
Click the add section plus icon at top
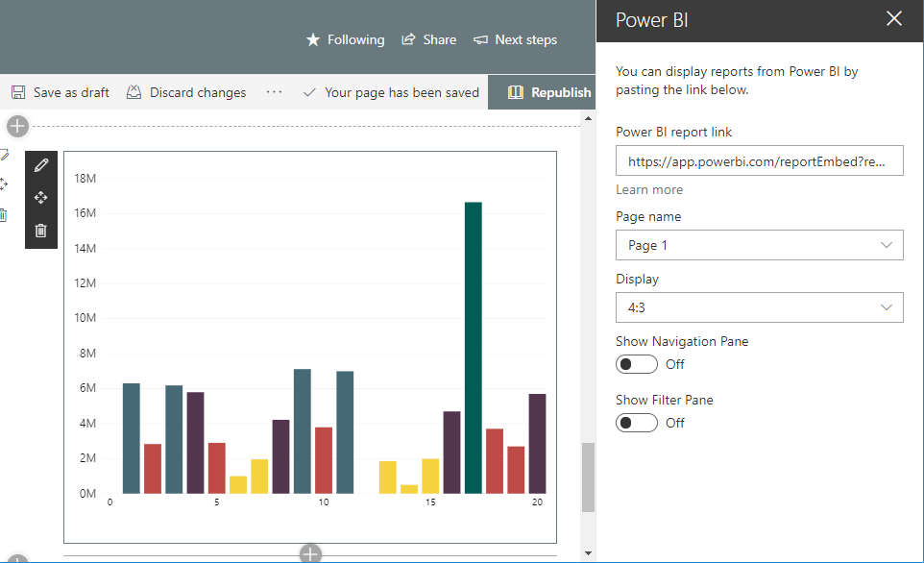(x=16, y=125)
